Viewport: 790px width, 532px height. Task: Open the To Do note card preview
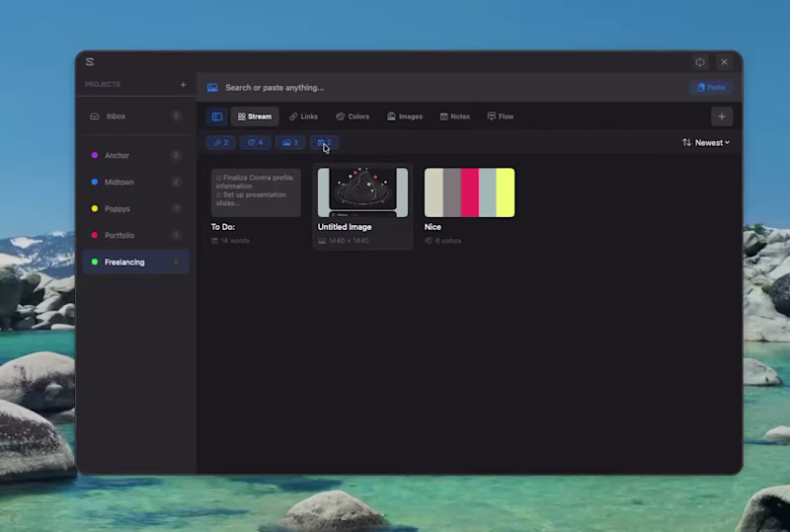(x=256, y=192)
